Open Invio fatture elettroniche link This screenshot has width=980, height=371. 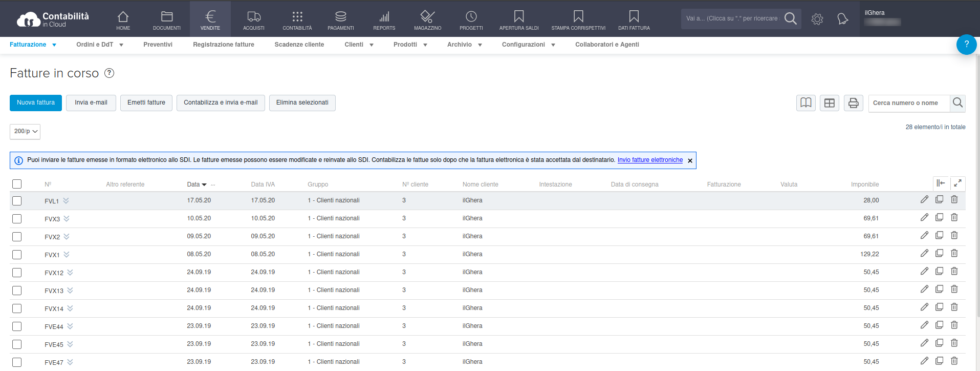(650, 160)
